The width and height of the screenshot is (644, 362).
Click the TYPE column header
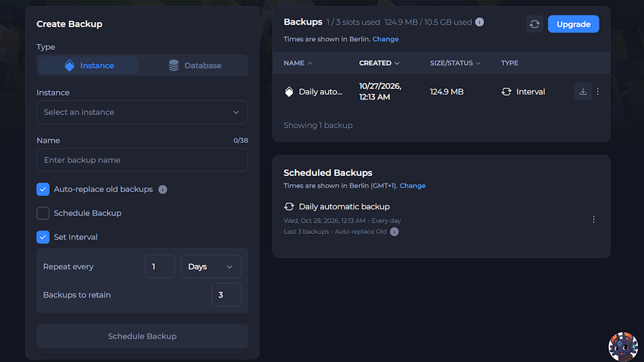(x=509, y=63)
